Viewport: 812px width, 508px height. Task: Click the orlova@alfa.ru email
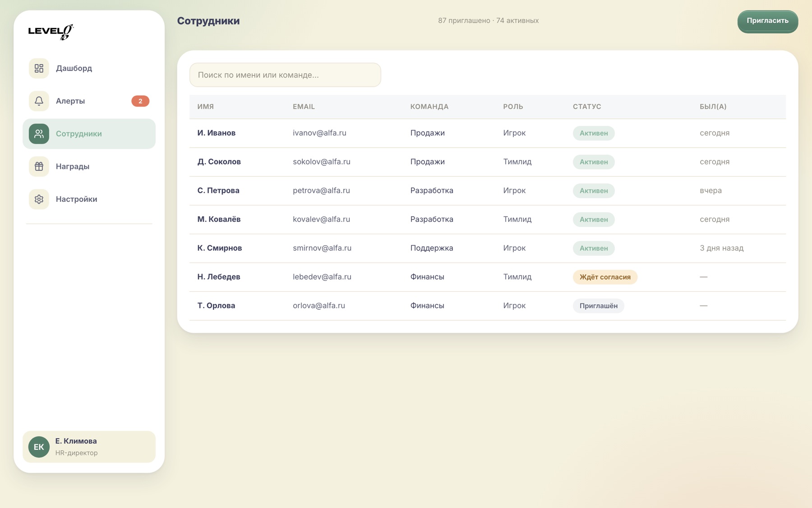pyautogui.click(x=319, y=306)
